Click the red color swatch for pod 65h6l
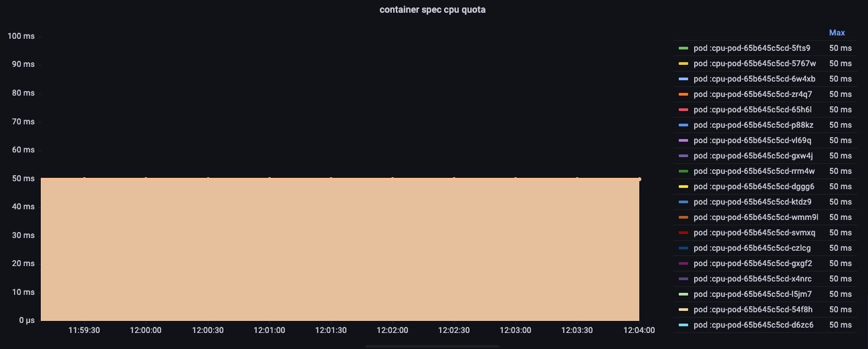Image resolution: width=868 pixels, height=349 pixels. click(x=683, y=110)
